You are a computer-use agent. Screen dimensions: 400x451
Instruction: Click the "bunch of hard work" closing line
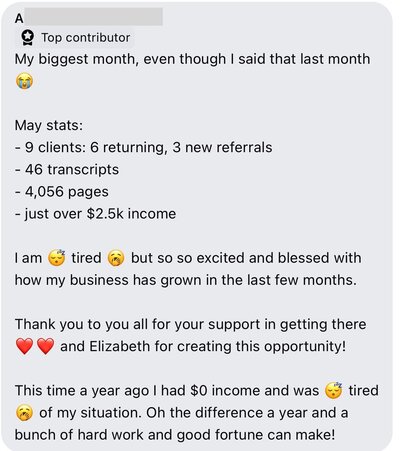(175, 435)
